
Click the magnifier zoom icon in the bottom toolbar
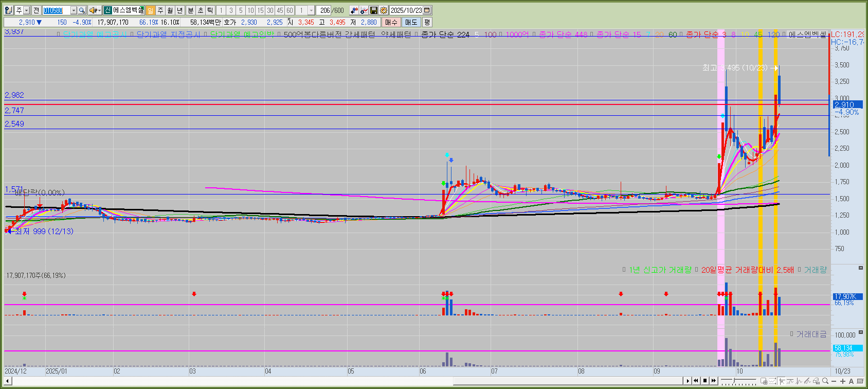(825, 381)
